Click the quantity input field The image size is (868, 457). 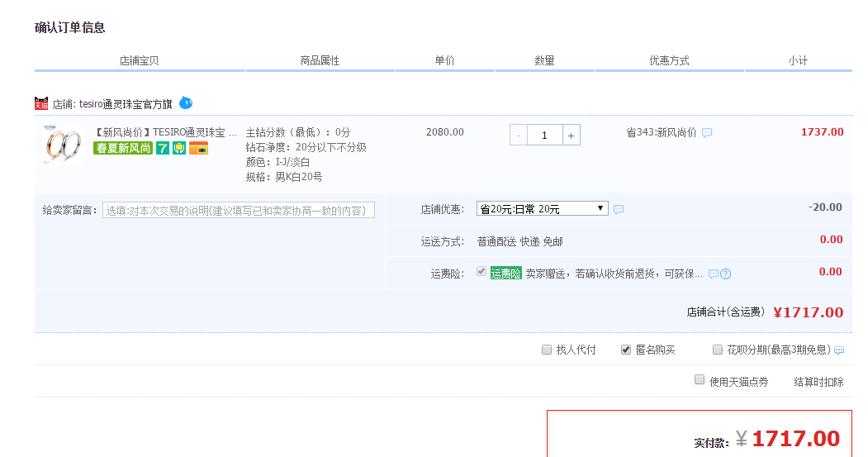tap(545, 136)
